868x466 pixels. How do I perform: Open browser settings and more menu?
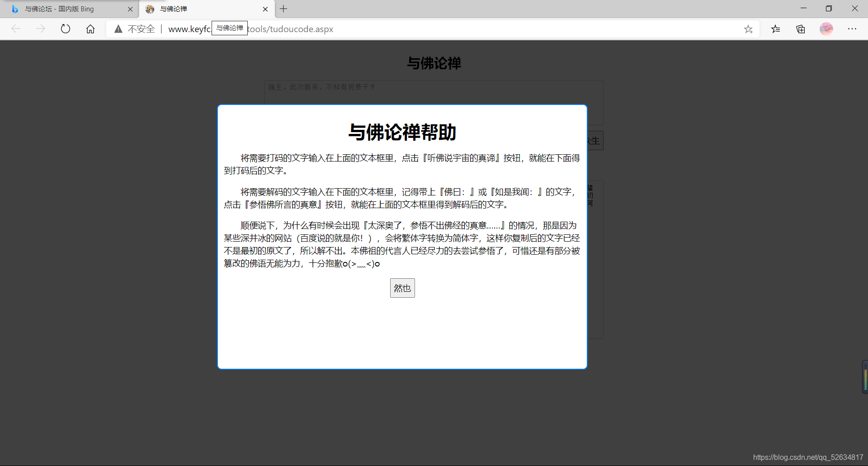[x=852, y=29]
